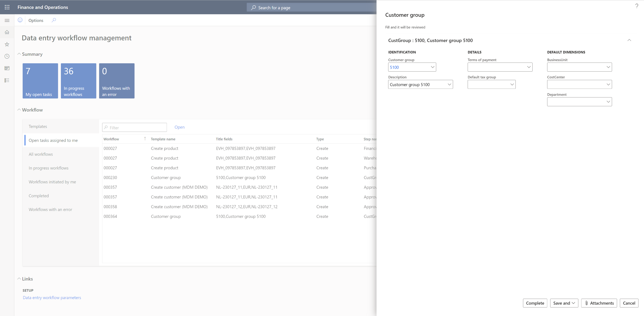Open recently viewed pages clock icon
This screenshot has width=644, height=316.
click(7, 56)
